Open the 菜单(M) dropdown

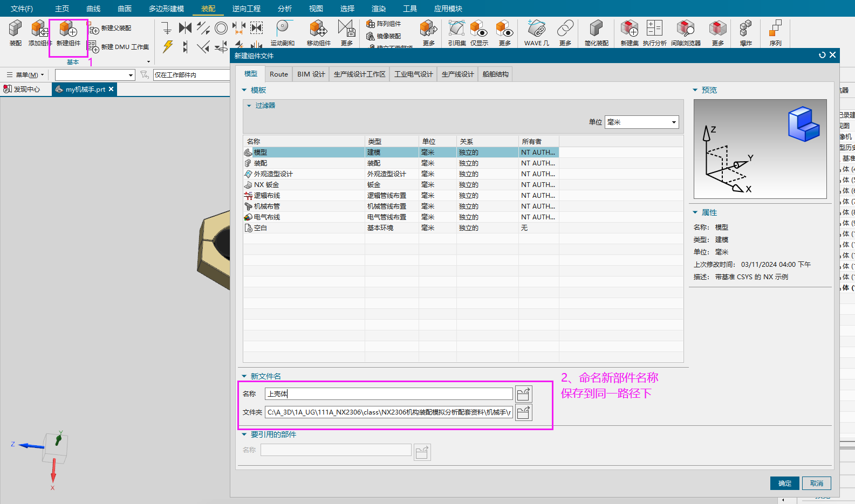pos(25,75)
